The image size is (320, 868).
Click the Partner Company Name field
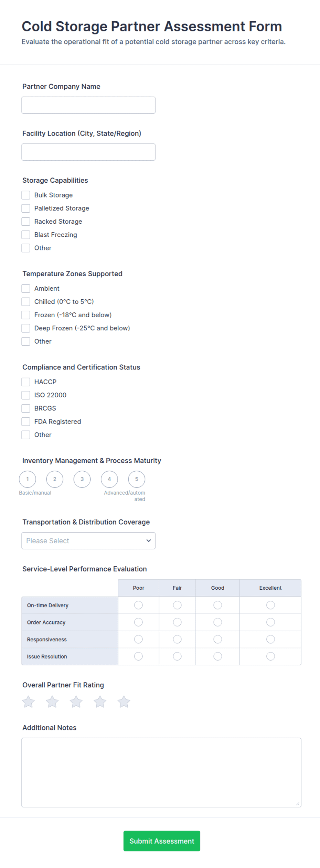click(88, 105)
